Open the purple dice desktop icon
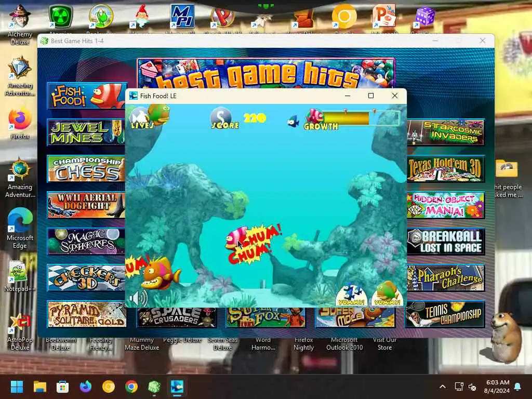Screen dimensions: 532x399 point(425,16)
